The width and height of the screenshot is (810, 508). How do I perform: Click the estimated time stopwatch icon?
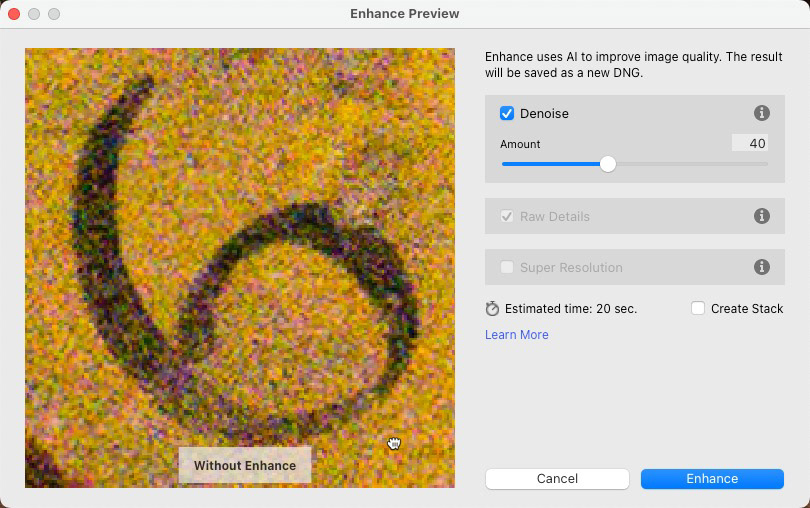[x=492, y=309]
